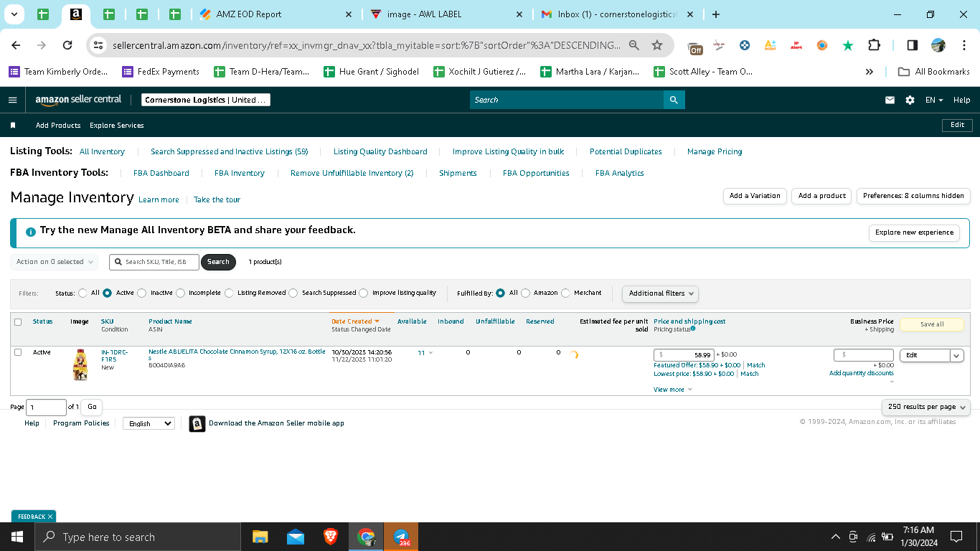The width and height of the screenshot is (980, 551).
Task: Open the blue circular cross extension icon
Action: coord(745,45)
